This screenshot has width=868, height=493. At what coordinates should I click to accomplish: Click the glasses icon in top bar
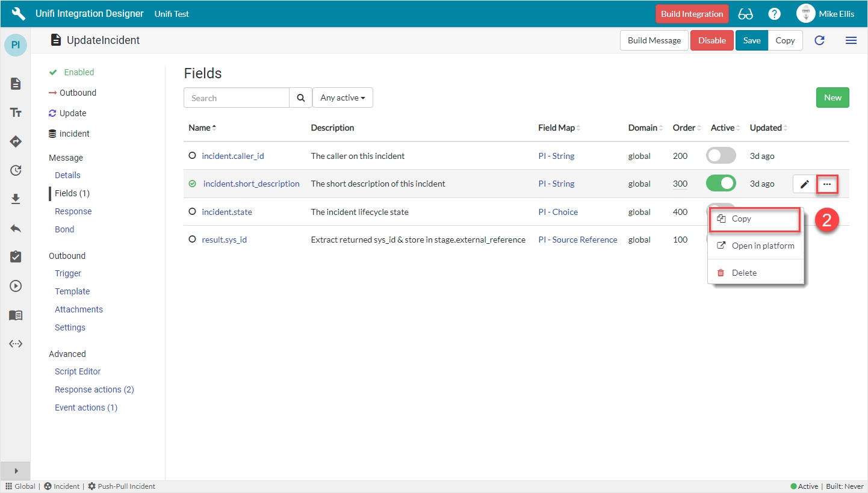pyautogui.click(x=745, y=14)
